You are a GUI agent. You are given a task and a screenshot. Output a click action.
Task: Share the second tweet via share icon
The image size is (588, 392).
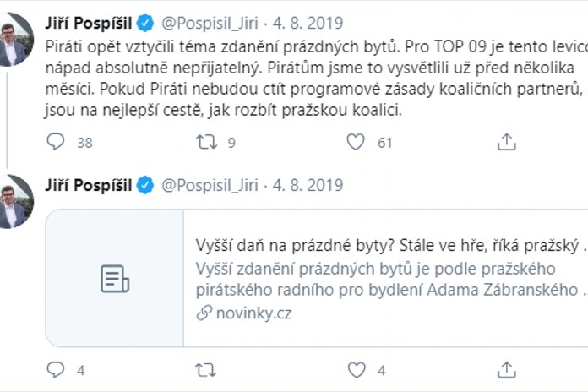(x=506, y=370)
